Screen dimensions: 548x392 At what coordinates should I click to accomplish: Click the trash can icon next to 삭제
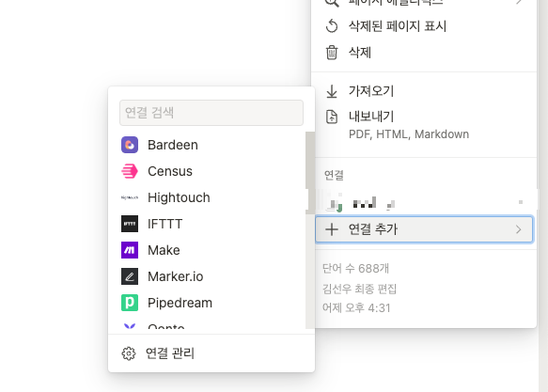coord(332,53)
